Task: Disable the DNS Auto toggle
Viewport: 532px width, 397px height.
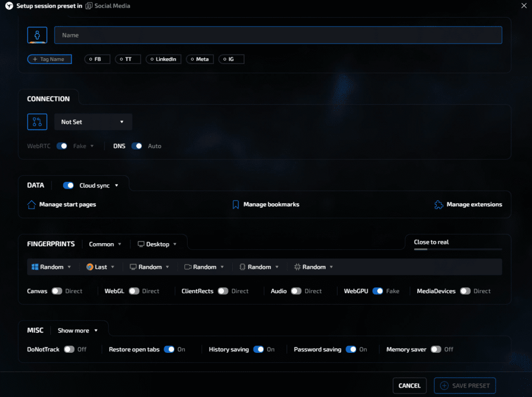Action: pos(137,146)
